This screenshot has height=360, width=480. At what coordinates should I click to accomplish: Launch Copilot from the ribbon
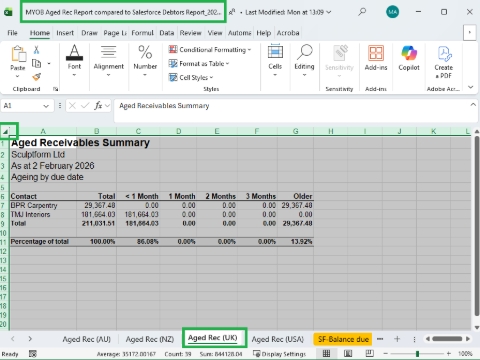click(x=409, y=58)
